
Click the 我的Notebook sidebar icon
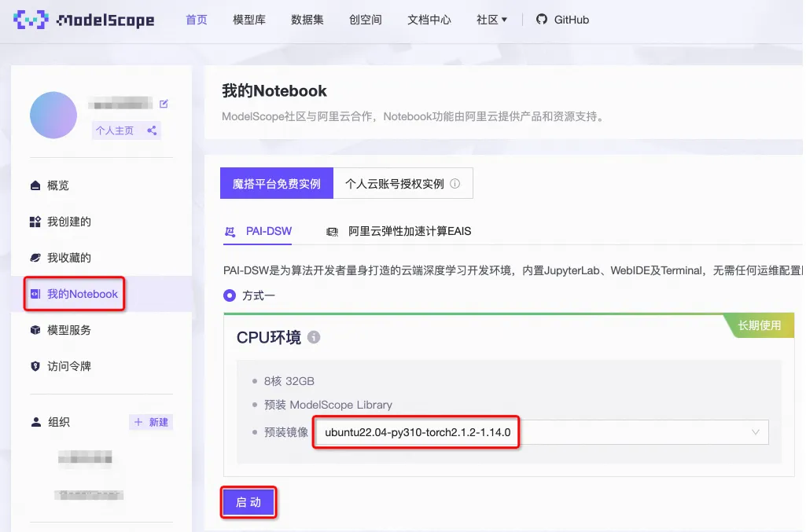(35, 294)
